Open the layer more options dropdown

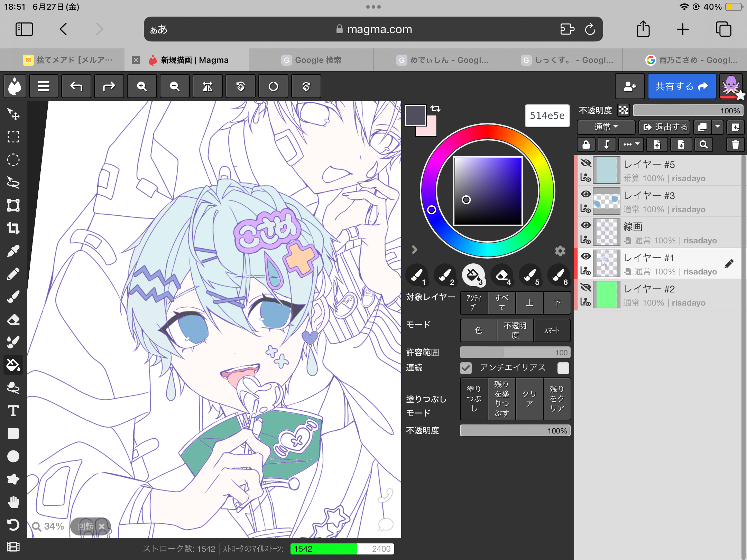click(631, 144)
